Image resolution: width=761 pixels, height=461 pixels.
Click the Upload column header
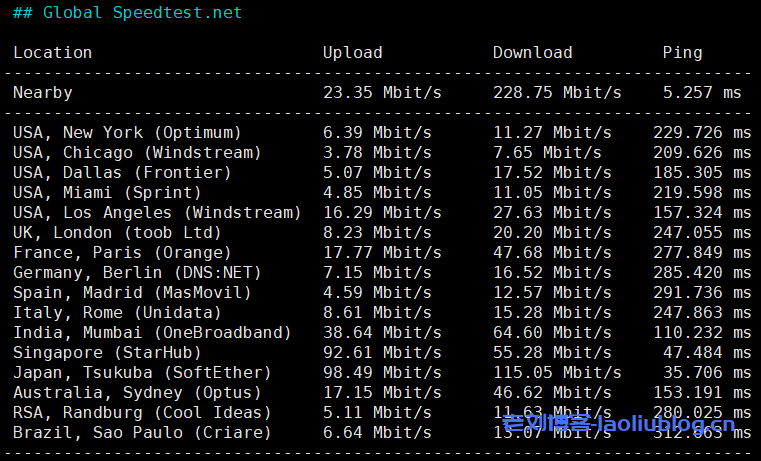(x=352, y=53)
